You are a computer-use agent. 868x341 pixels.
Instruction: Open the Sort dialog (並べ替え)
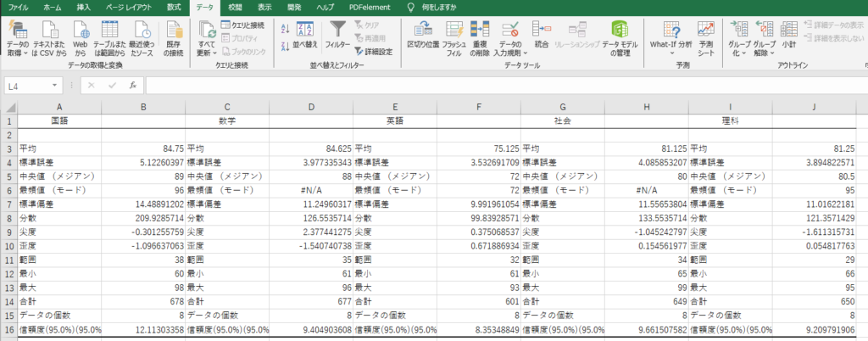(305, 34)
